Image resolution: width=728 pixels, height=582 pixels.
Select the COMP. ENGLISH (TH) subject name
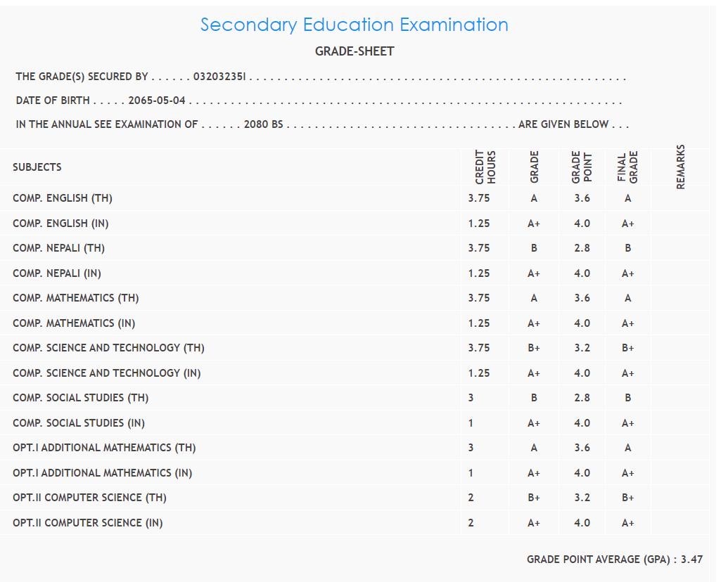tap(63, 198)
